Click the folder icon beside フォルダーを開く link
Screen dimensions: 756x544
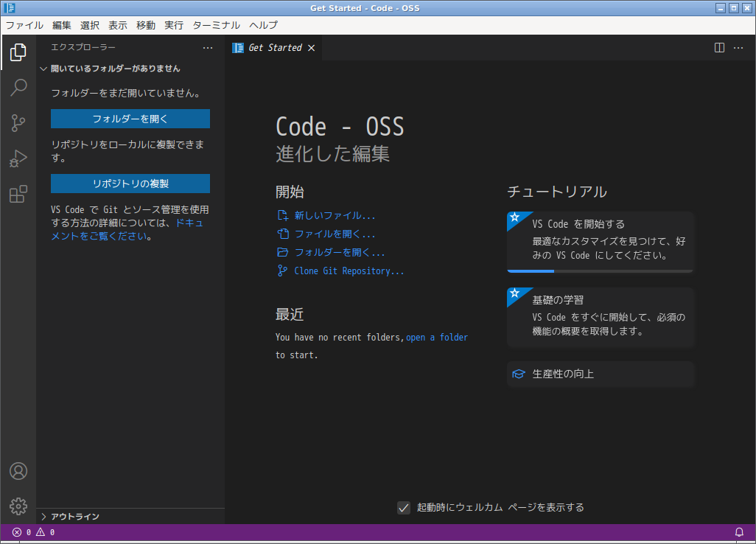282,252
